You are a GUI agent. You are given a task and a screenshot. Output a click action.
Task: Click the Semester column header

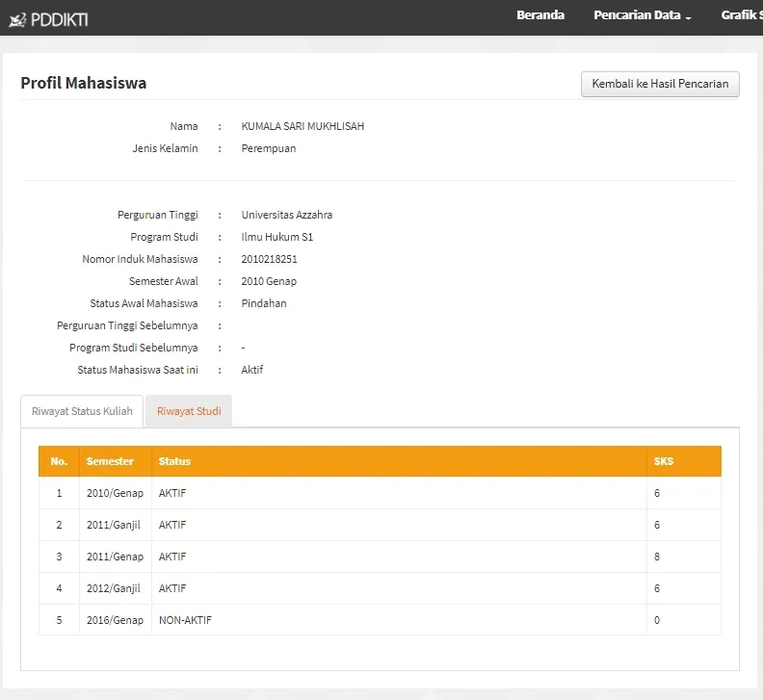[110, 461]
